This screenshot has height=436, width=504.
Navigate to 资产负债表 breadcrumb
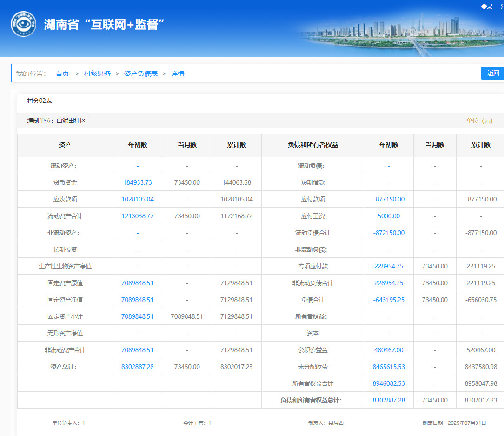pos(141,74)
